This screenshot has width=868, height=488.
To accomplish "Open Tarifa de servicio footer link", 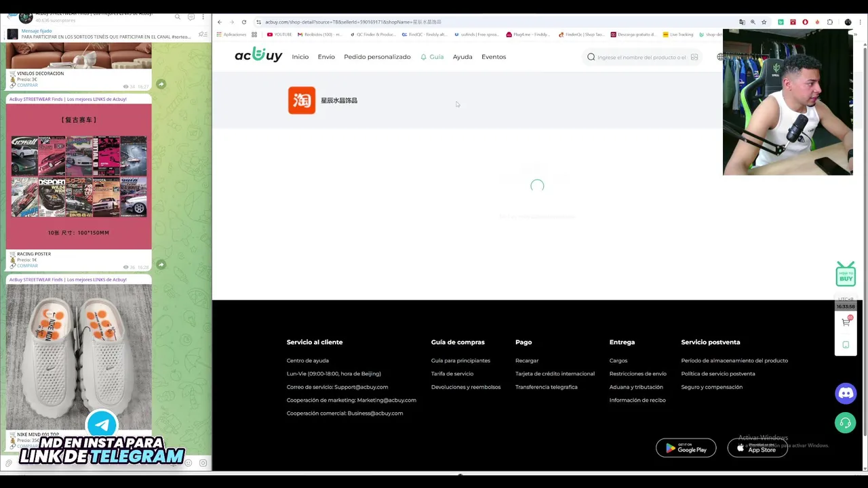I will 452,373.
